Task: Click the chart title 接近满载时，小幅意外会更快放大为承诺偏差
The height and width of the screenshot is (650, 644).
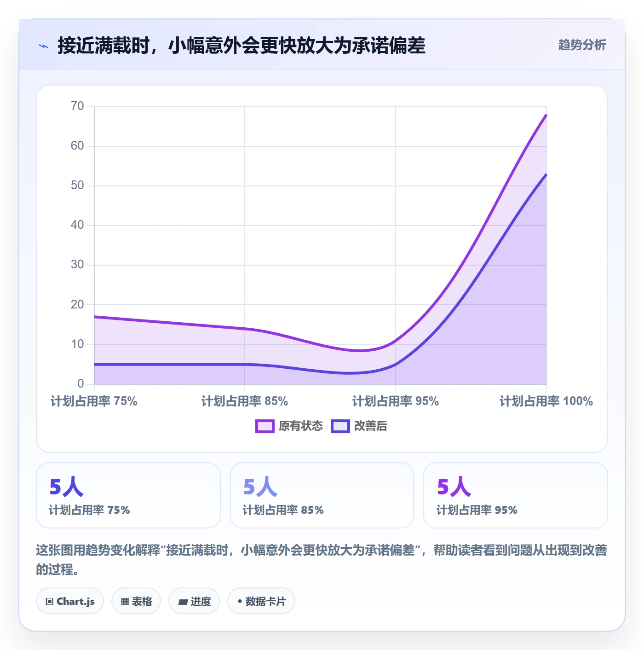Action: (241, 46)
